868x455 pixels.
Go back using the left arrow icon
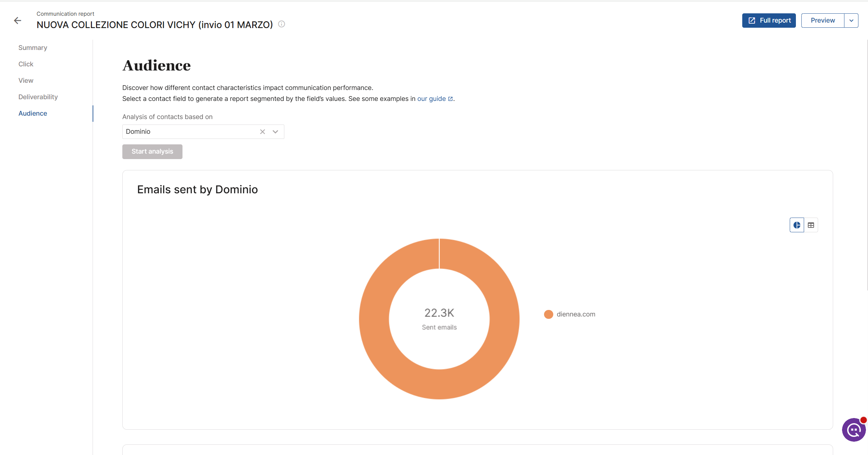[x=17, y=21]
